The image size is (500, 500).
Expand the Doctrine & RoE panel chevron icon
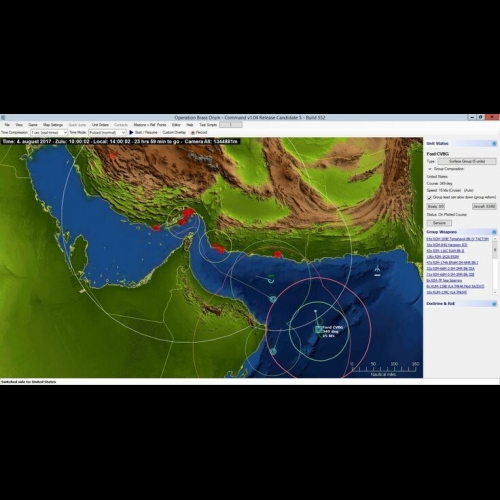(494, 304)
